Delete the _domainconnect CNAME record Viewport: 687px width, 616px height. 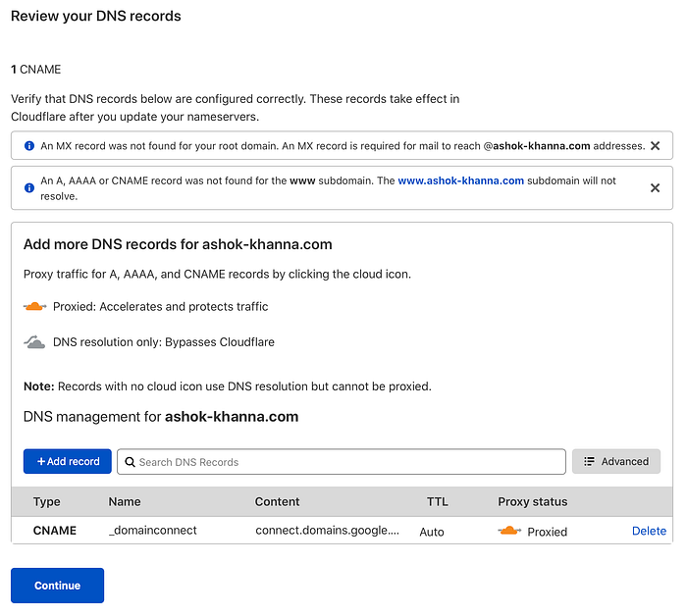pyautogui.click(x=649, y=531)
